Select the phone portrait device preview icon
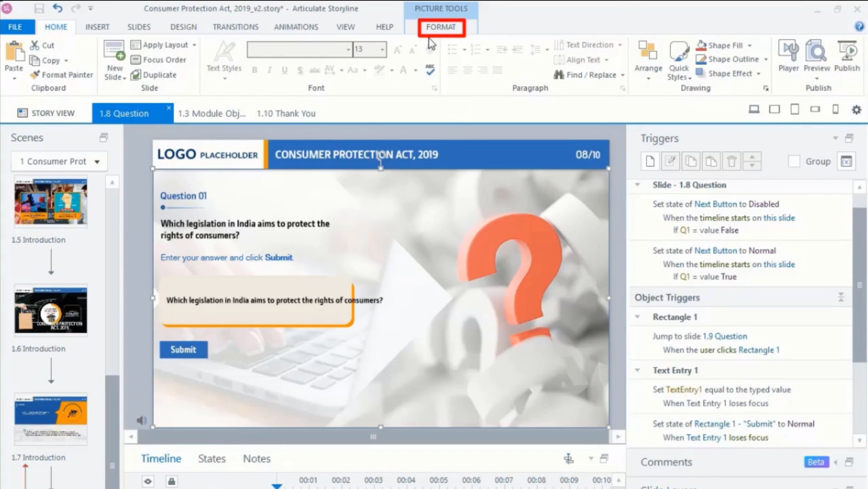 (835, 110)
